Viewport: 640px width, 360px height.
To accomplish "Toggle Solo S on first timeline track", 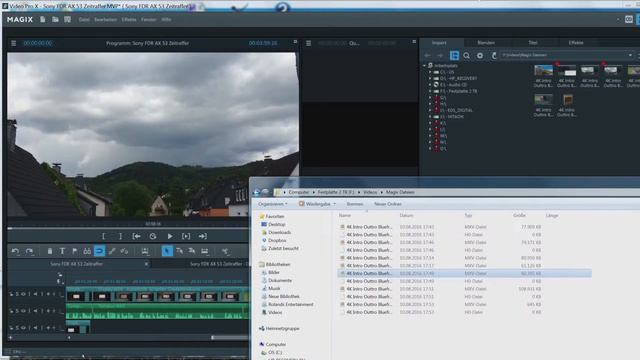I will (17, 294).
